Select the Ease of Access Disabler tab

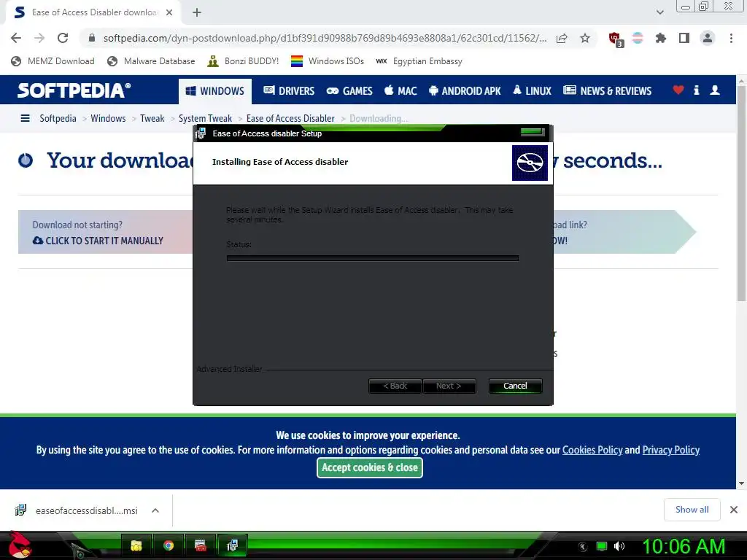coord(93,12)
